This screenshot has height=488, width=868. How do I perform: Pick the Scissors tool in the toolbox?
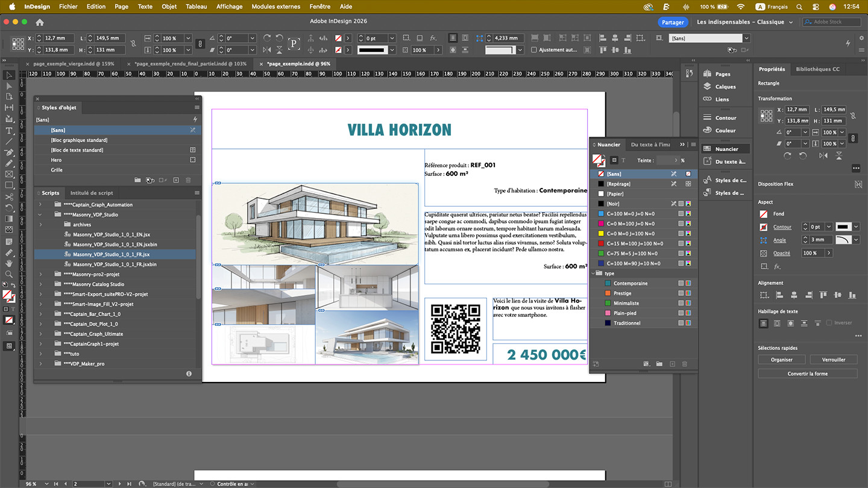[x=9, y=196]
